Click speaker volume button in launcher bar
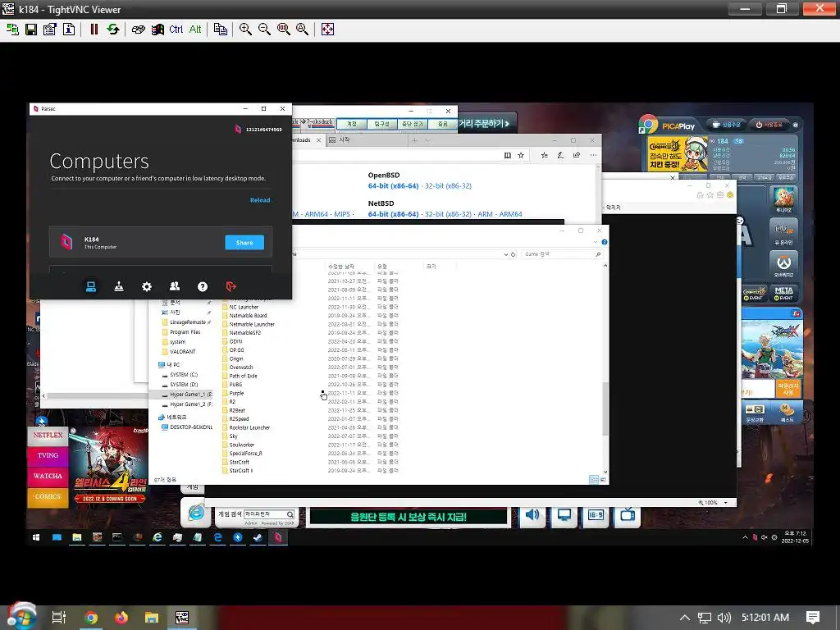Viewport: 840px width, 630px height. [x=532, y=515]
